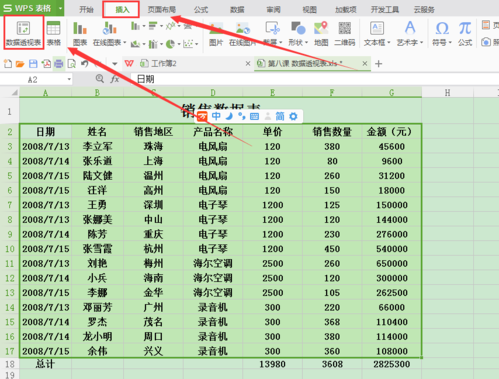Open IME soft keyboard icon
The height and width of the screenshot is (379, 499).
[254, 116]
